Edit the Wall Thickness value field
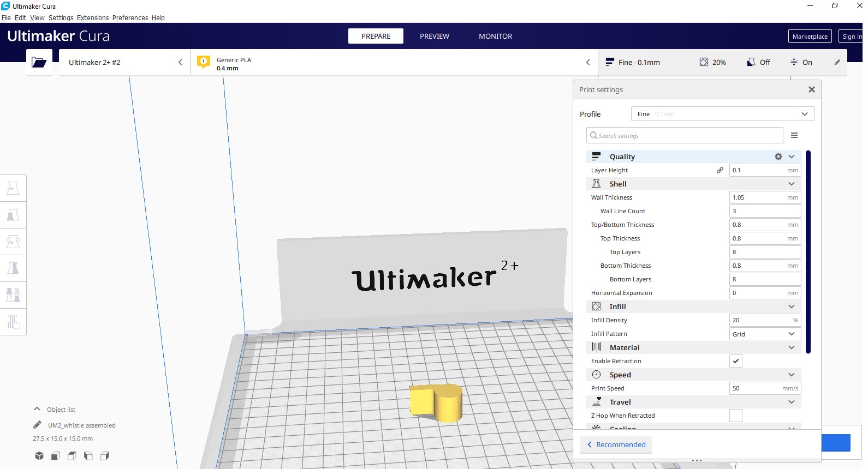 pyautogui.click(x=765, y=197)
